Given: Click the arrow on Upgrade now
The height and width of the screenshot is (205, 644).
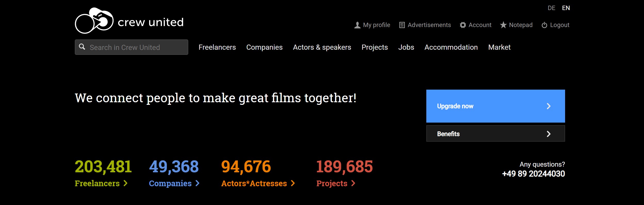Looking at the screenshot, I should tap(549, 106).
